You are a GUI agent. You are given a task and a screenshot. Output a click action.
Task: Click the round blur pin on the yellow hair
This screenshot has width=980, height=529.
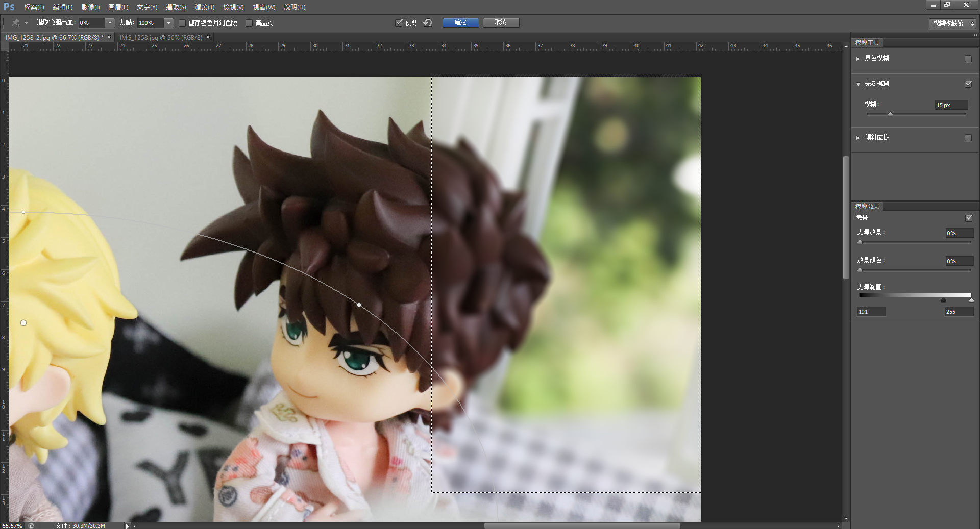click(x=23, y=323)
